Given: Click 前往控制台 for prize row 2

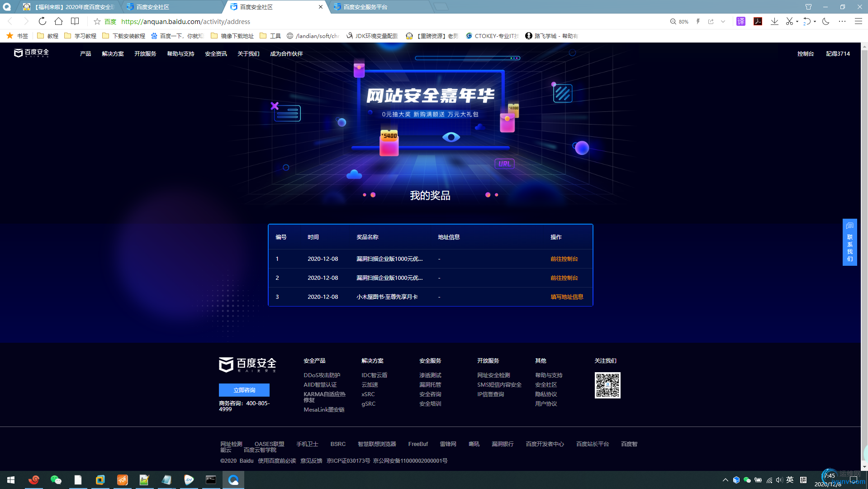Looking at the screenshot, I should [564, 278].
